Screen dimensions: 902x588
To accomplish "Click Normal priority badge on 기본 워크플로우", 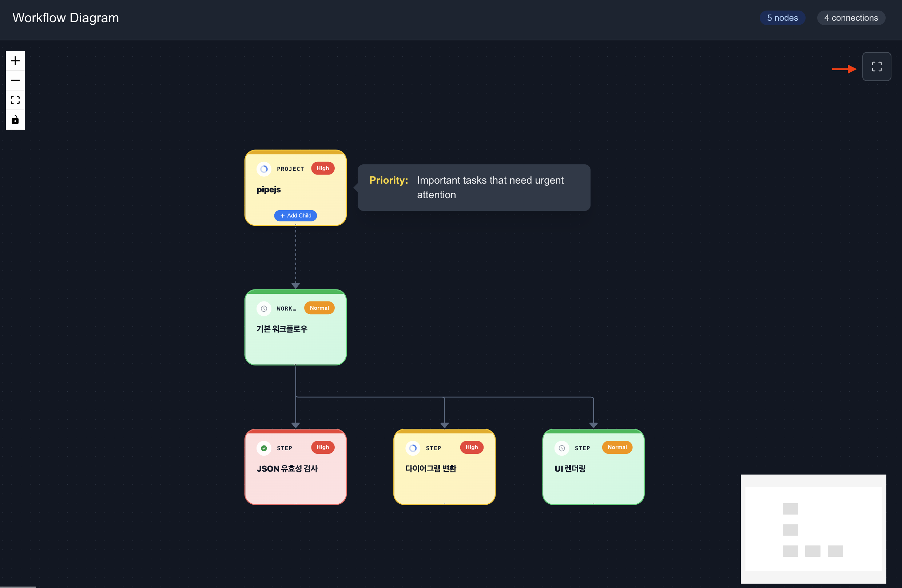I will point(319,308).
